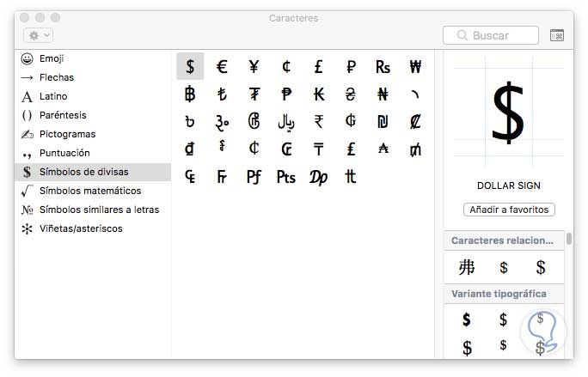Choose the French Franc Fr symbol
This screenshot has height=377, width=588.
(222, 176)
